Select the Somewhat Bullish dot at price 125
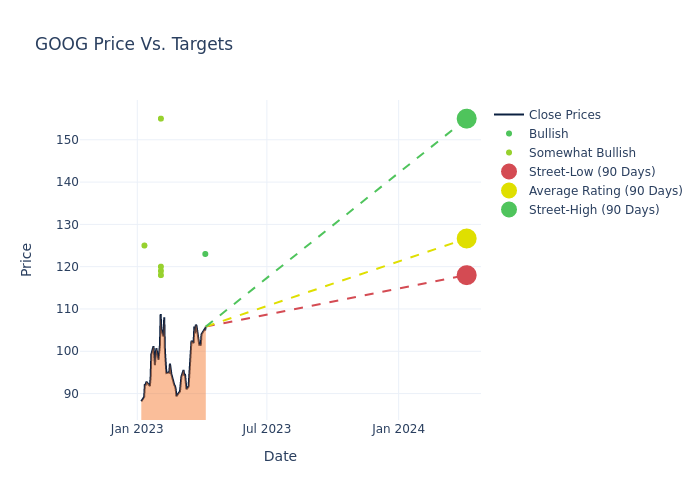 click(144, 246)
